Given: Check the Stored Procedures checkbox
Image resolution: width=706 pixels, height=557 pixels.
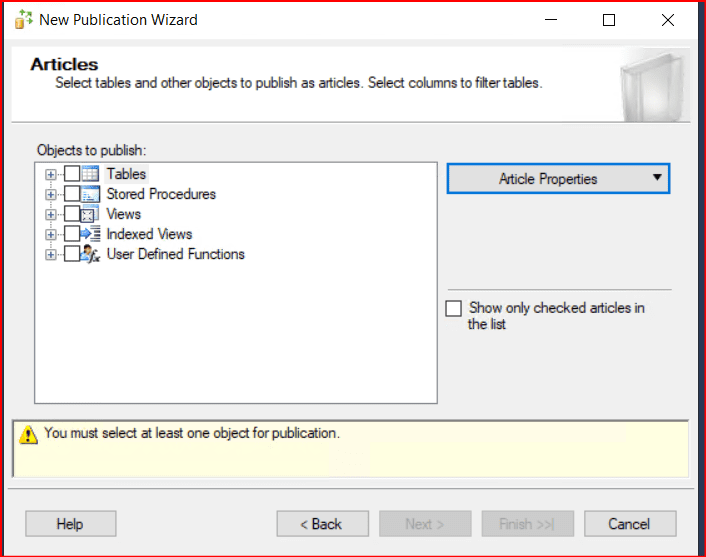Looking at the screenshot, I should click(x=72, y=194).
